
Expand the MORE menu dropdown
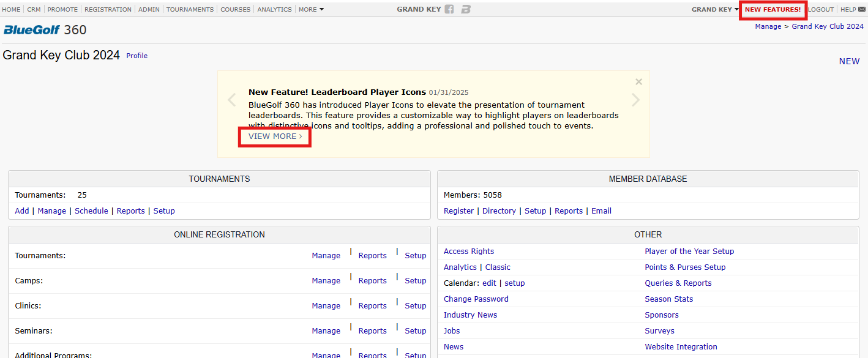tap(311, 10)
